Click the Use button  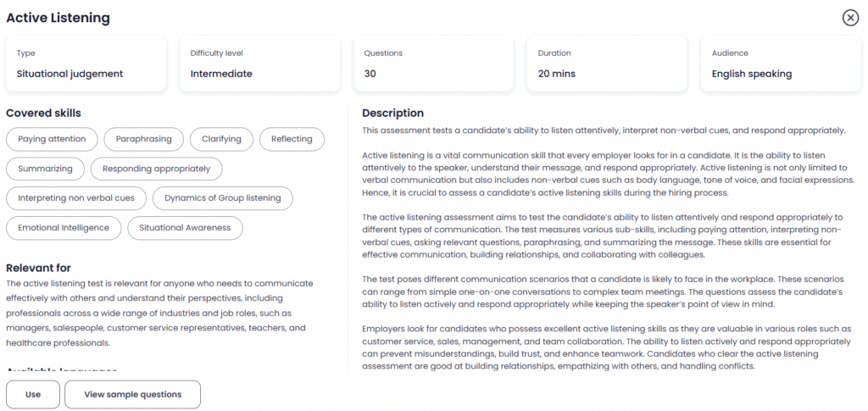coord(33,394)
